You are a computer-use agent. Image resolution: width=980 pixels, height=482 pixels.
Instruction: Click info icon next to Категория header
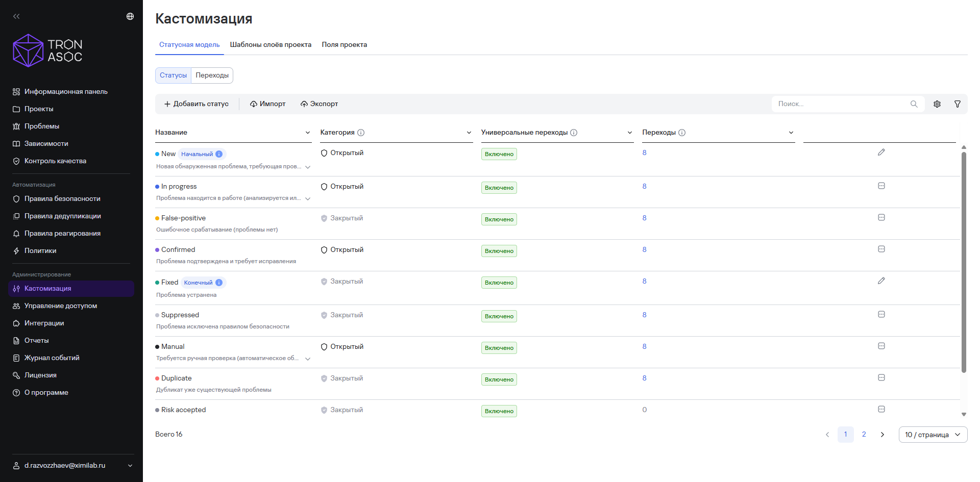tap(361, 133)
